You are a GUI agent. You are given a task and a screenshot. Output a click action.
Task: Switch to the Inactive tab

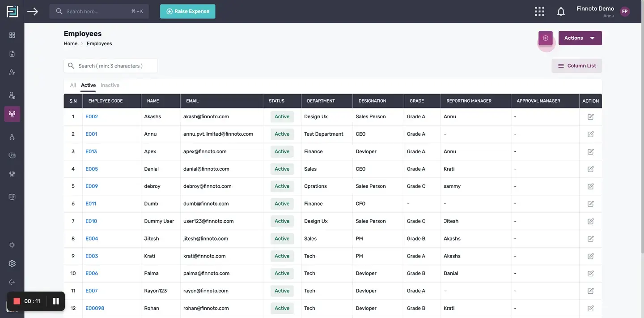coord(110,85)
